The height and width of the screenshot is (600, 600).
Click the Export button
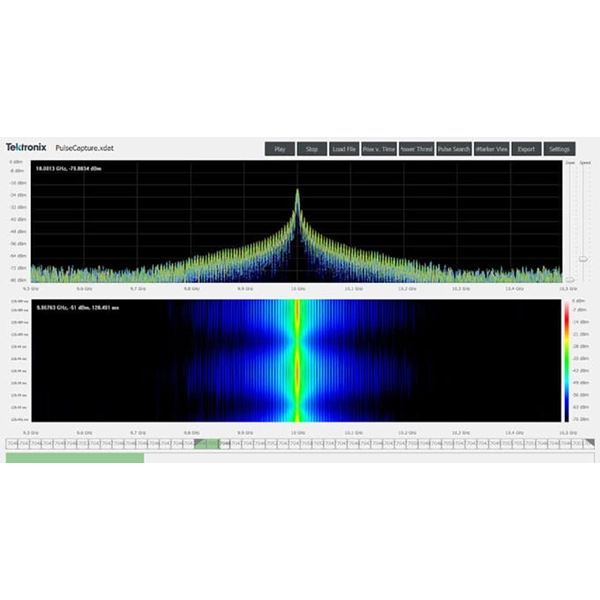tap(526, 149)
